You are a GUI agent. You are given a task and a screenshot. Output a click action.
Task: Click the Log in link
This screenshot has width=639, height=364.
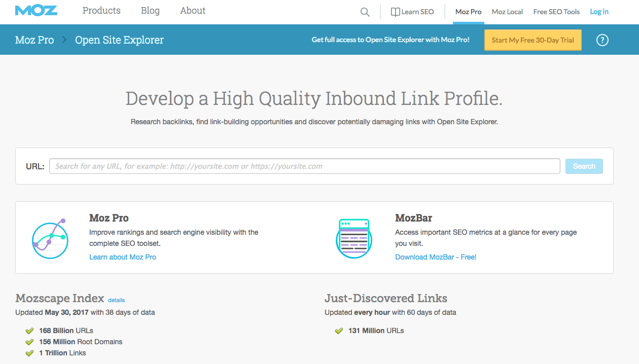pos(599,12)
